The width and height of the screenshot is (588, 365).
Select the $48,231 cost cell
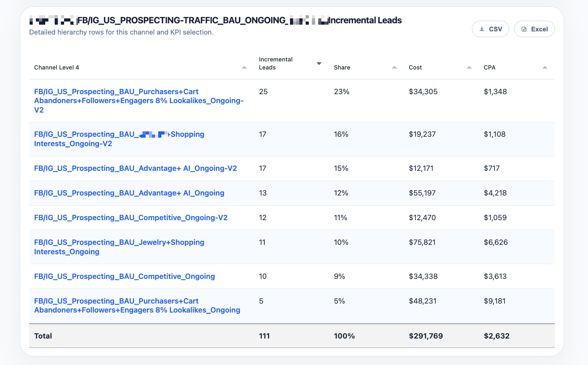coord(423,301)
